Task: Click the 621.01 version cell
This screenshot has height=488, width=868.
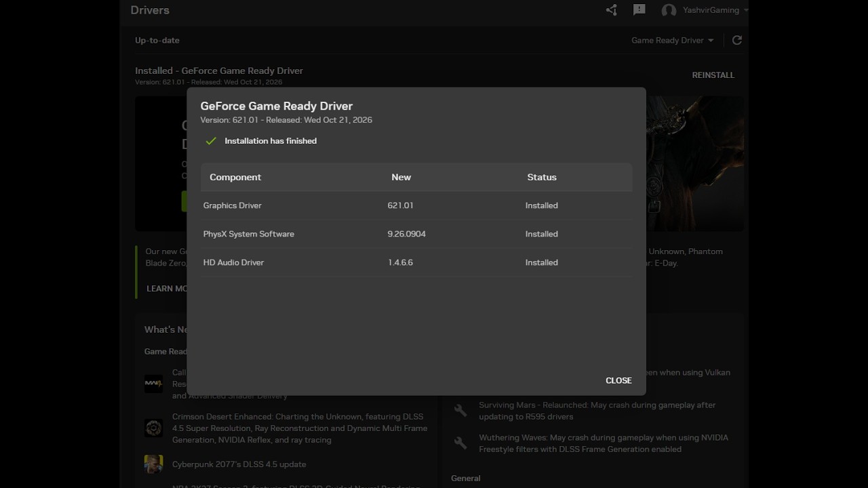Action: point(401,205)
